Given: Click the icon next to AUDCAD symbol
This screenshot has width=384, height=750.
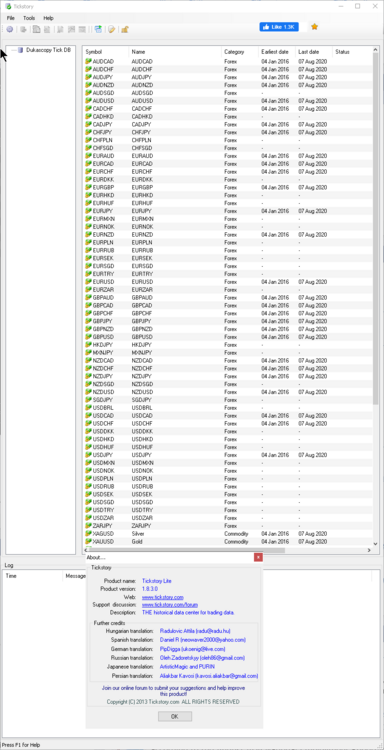Looking at the screenshot, I should [x=88, y=61].
